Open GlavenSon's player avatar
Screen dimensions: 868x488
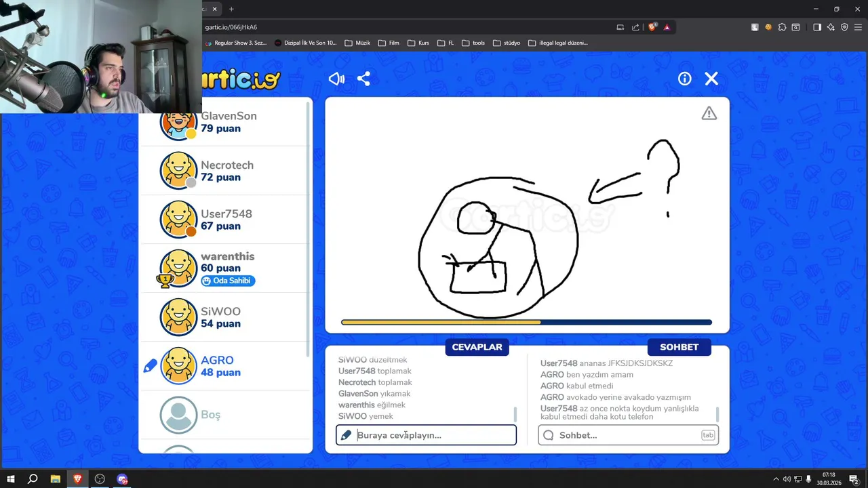click(178, 123)
